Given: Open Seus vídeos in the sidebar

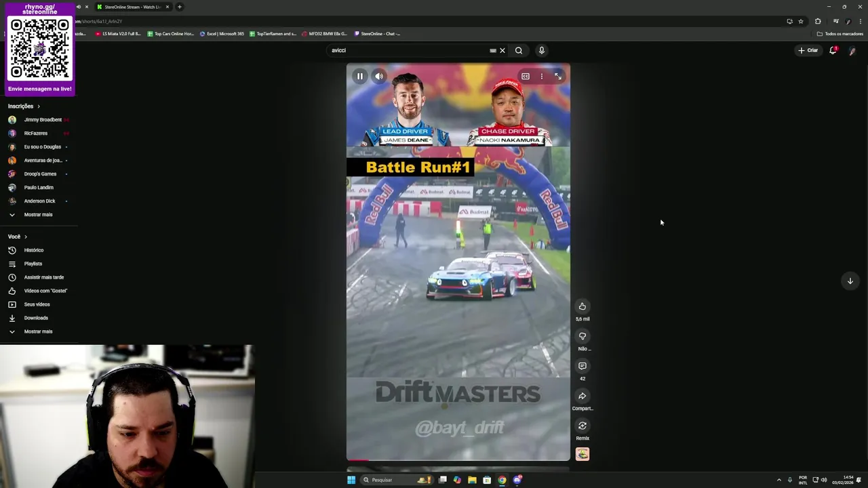Looking at the screenshot, I should (39, 304).
